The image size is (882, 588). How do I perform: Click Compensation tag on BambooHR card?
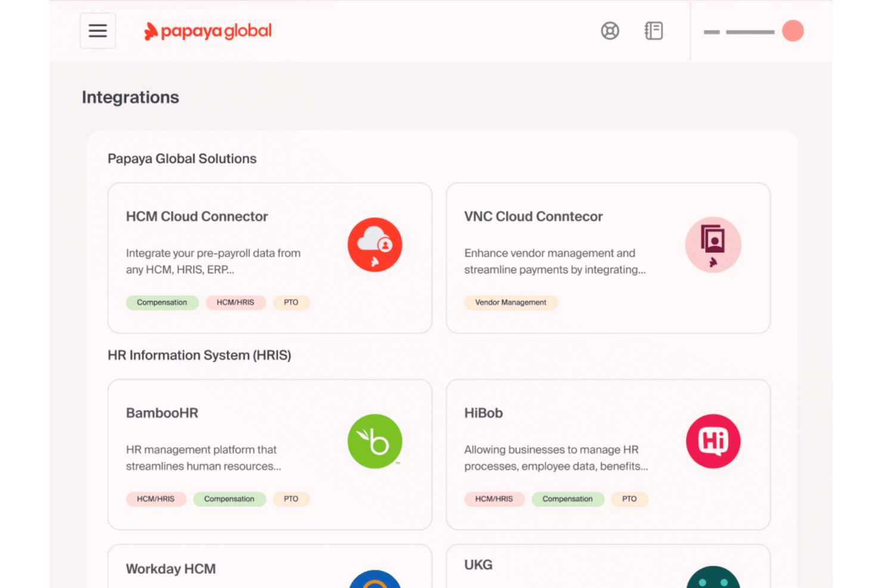click(x=229, y=499)
